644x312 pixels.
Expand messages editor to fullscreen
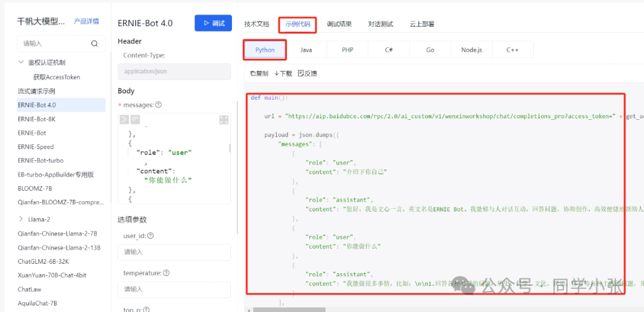[224, 120]
